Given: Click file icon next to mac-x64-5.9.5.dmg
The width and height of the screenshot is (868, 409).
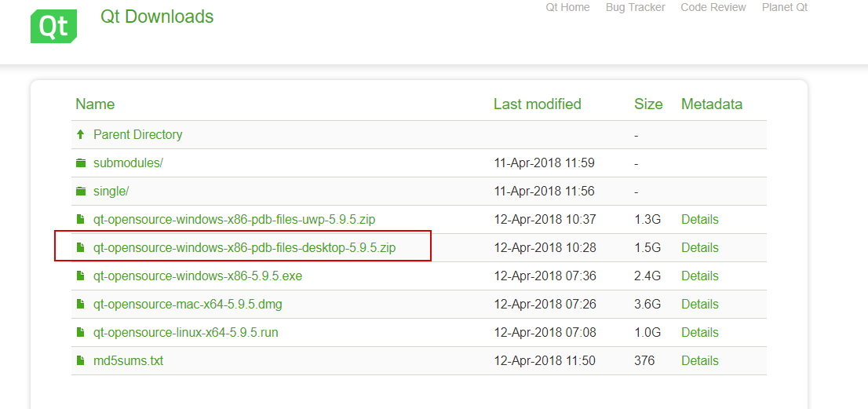Looking at the screenshot, I should click(x=81, y=305).
